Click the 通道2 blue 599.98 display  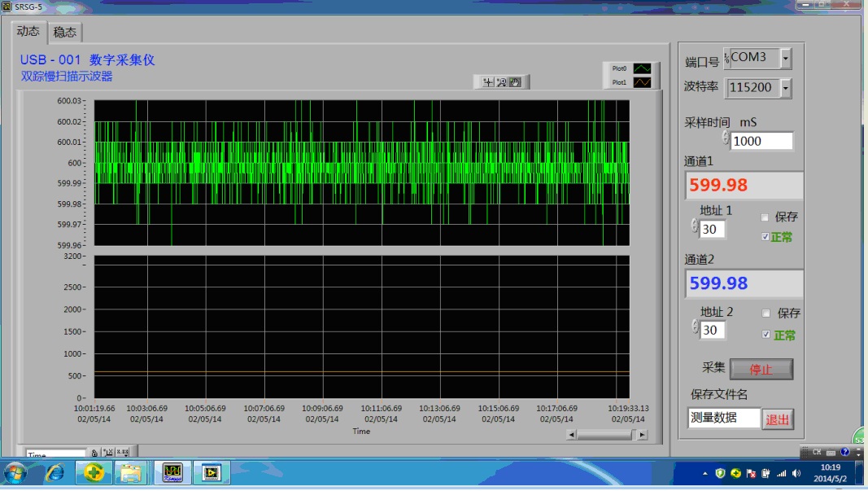tap(744, 283)
